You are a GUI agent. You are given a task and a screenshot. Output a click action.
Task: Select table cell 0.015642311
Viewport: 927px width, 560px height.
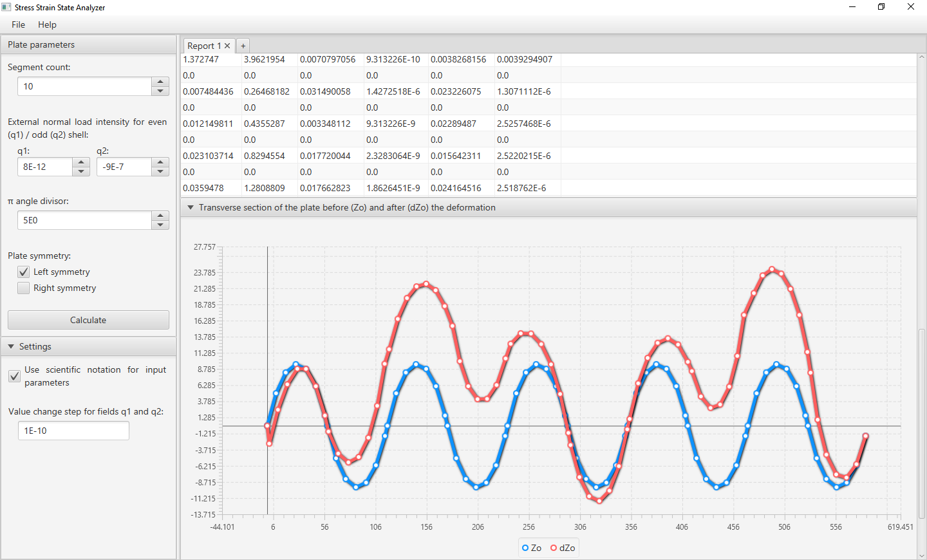point(461,156)
